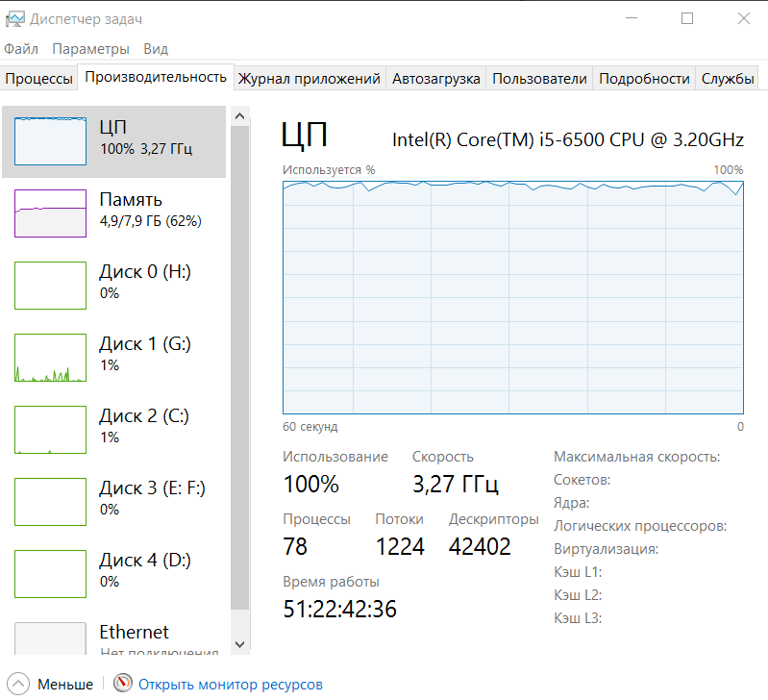Click the sidebar scroll down arrow
Image resolution: width=768 pixels, height=700 pixels.
coord(240,644)
